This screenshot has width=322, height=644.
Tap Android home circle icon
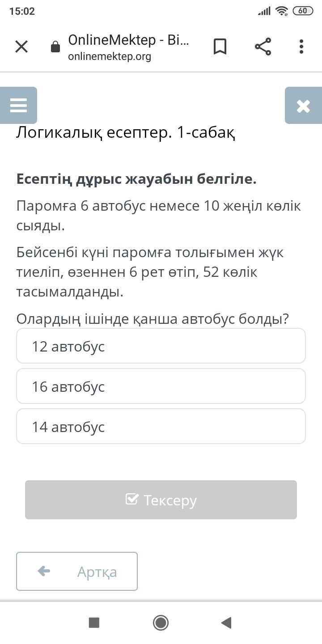(161, 623)
